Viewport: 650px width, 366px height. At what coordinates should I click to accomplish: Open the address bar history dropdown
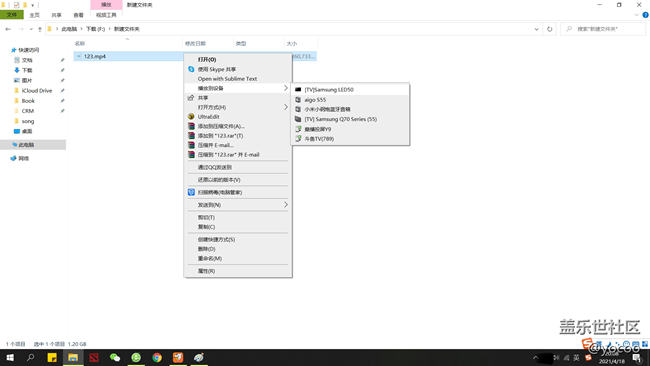pos(536,29)
